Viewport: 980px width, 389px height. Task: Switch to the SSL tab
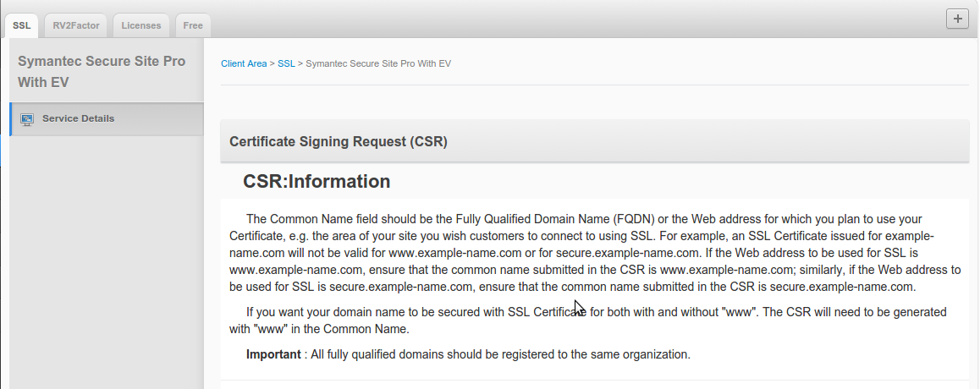(22, 25)
